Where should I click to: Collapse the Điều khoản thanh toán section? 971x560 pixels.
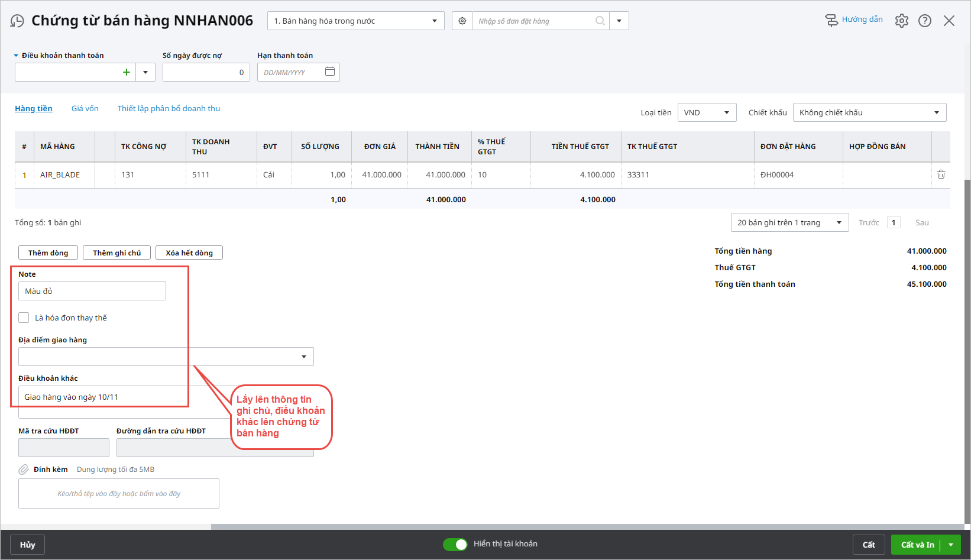17,56
